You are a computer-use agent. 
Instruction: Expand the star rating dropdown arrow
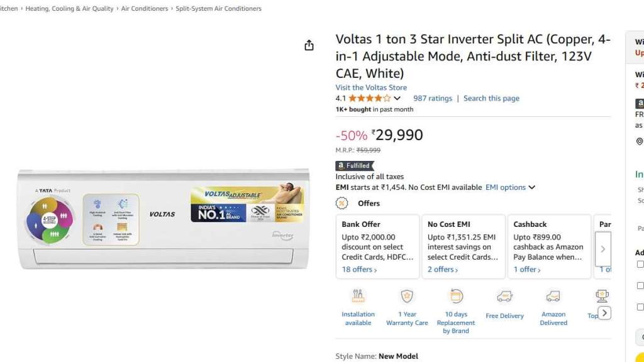pos(397,99)
